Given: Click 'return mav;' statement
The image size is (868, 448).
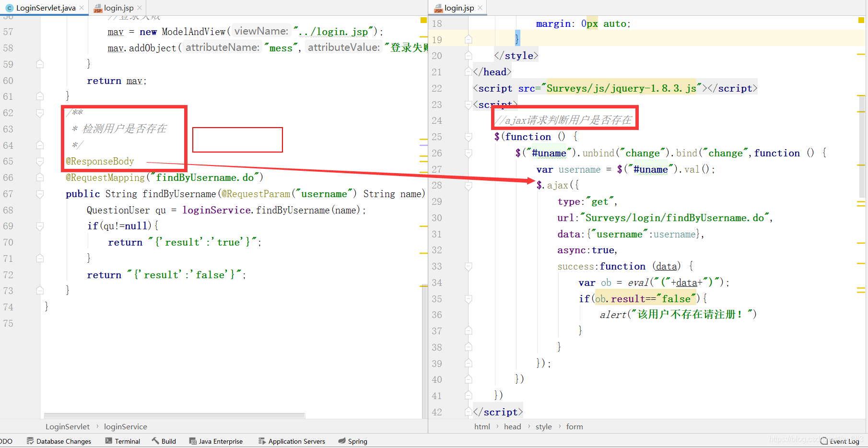Looking at the screenshot, I should [x=117, y=81].
